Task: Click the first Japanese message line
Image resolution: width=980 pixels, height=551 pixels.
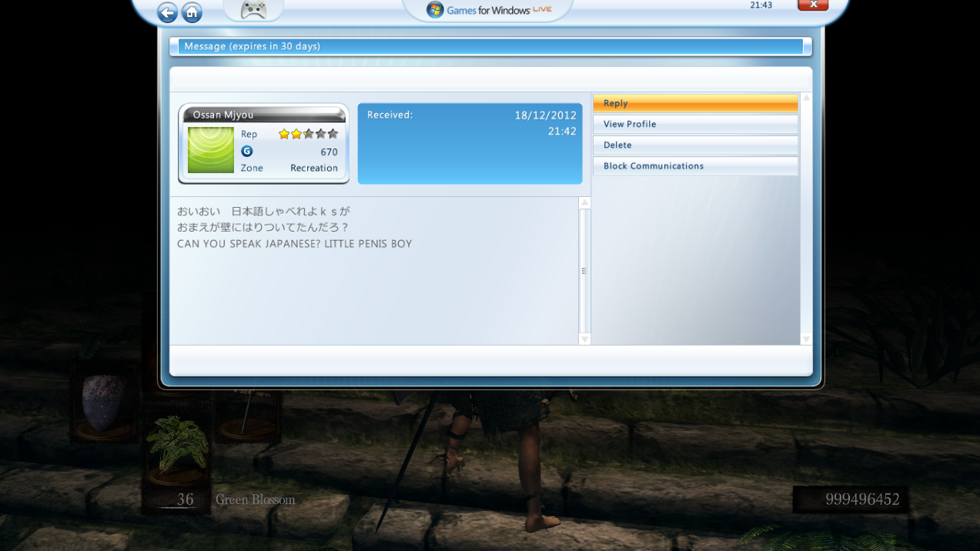Action: (263, 211)
